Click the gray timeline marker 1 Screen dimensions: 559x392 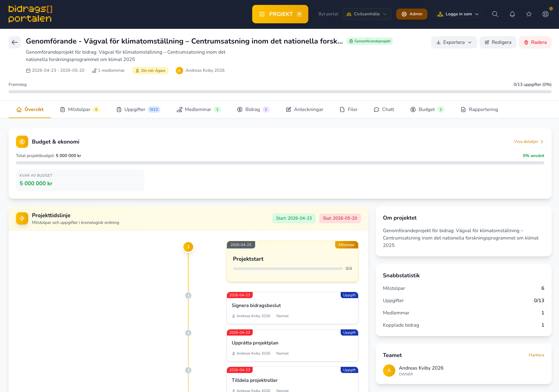(x=188, y=295)
